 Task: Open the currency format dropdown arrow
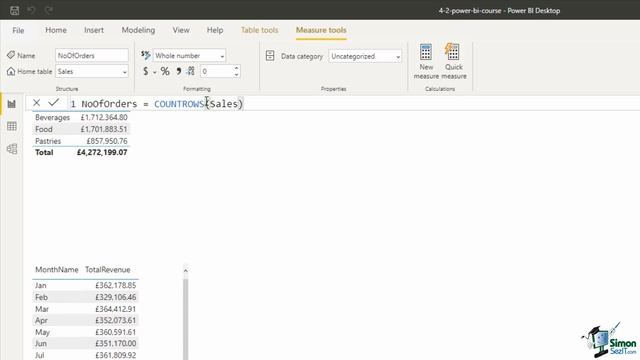point(155,72)
